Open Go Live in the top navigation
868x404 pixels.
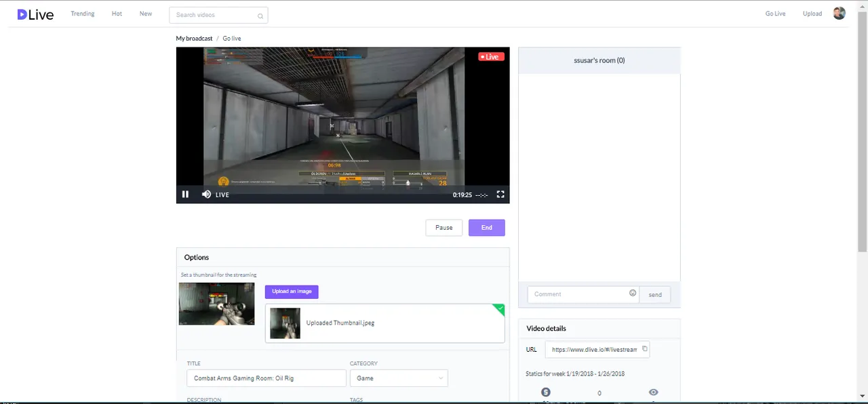click(775, 14)
